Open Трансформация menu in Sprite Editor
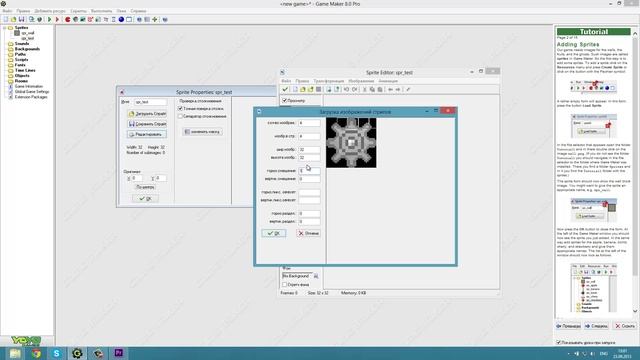The height and width of the screenshot is (360, 640). click(329, 81)
